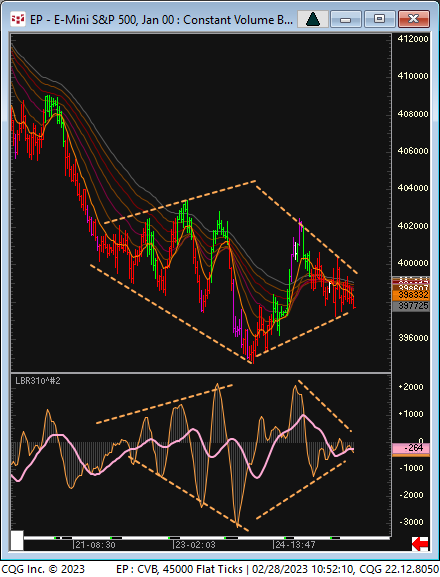Click the -2000 oscillator scale label
The image size is (440, 577).
(411, 495)
